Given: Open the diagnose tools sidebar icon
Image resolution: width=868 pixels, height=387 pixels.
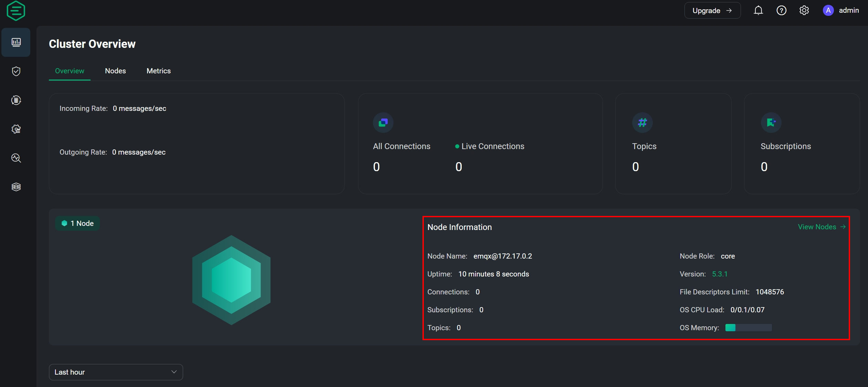Looking at the screenshot, I should coord(16,158).
